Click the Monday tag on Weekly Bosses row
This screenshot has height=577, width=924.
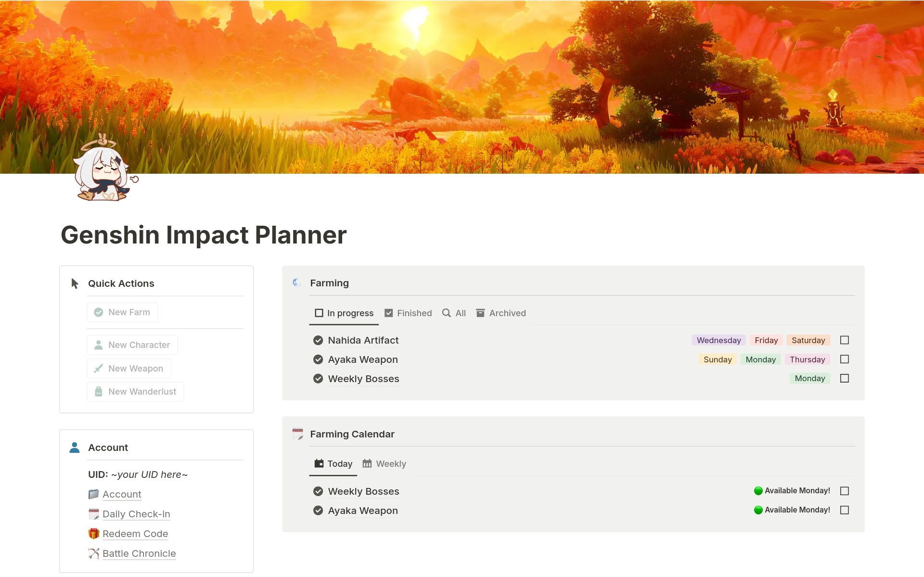pyautogui.click(x=809, y=378)
